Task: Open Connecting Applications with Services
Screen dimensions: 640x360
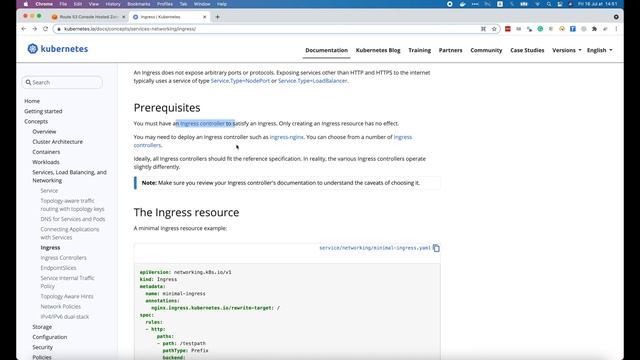Action: coord(70,233)
